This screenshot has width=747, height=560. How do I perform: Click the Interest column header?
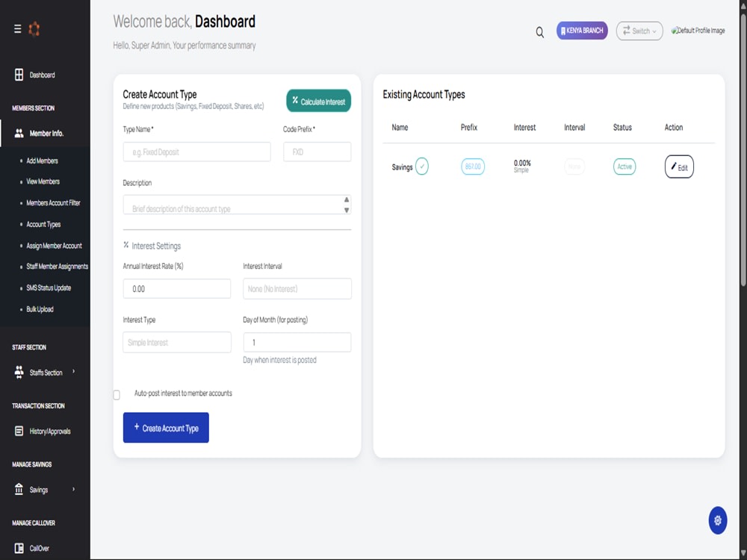[524, 127]
